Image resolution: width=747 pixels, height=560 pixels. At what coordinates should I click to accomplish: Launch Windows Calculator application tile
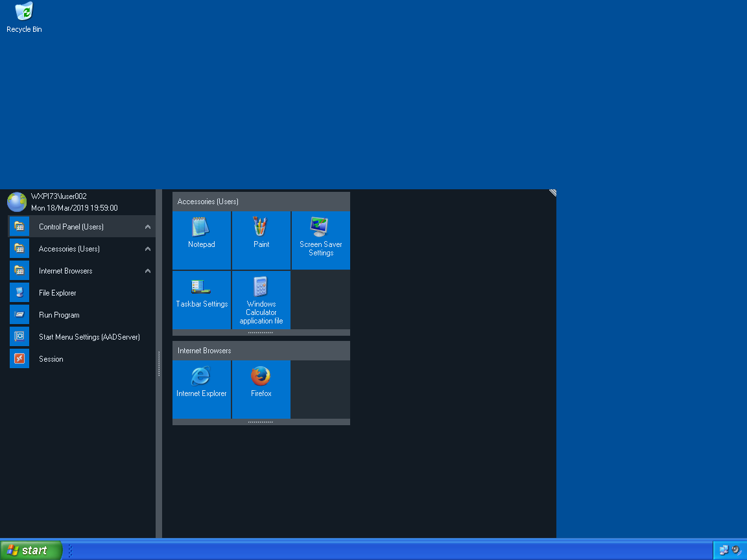point(261,299)
